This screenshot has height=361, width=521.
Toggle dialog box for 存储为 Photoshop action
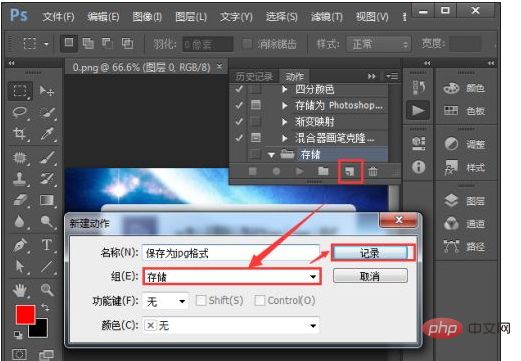(256, 105)
